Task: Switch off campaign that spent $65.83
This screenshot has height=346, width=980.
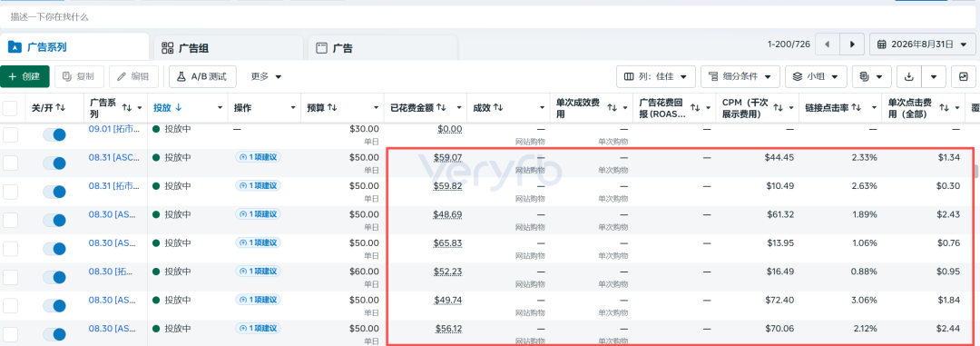Action: coord(54,249)
